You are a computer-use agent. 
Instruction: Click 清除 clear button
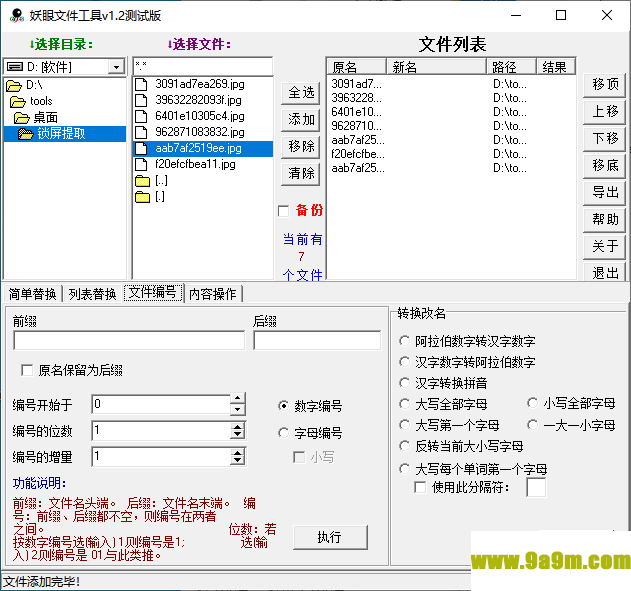click(301, 174)
